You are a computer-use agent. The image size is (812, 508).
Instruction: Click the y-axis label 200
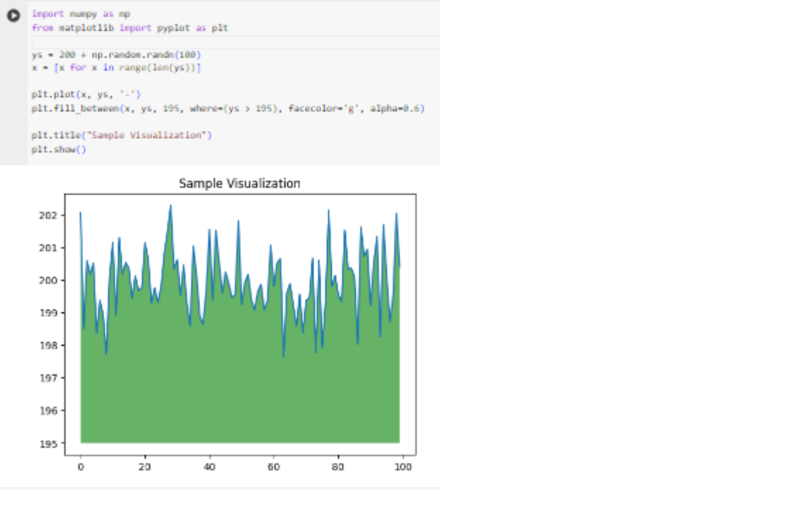coord(48,280)
